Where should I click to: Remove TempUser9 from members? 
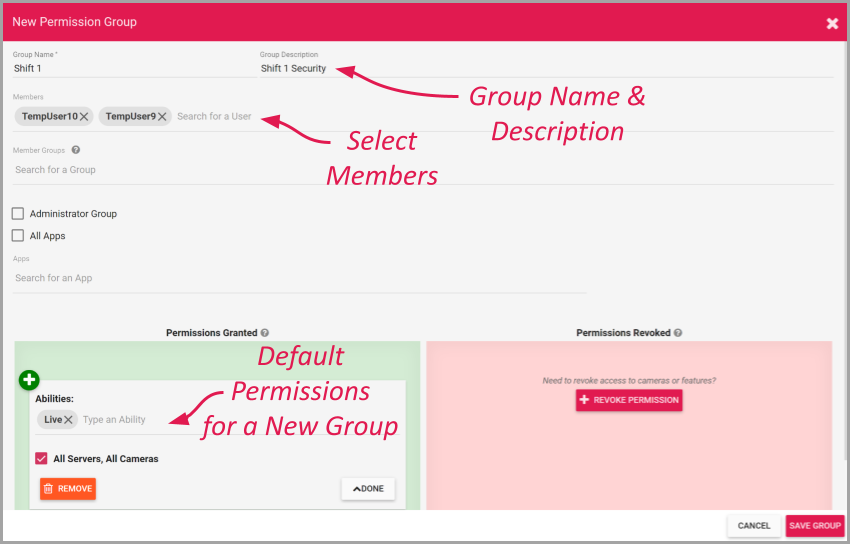(x=162, y=116)
